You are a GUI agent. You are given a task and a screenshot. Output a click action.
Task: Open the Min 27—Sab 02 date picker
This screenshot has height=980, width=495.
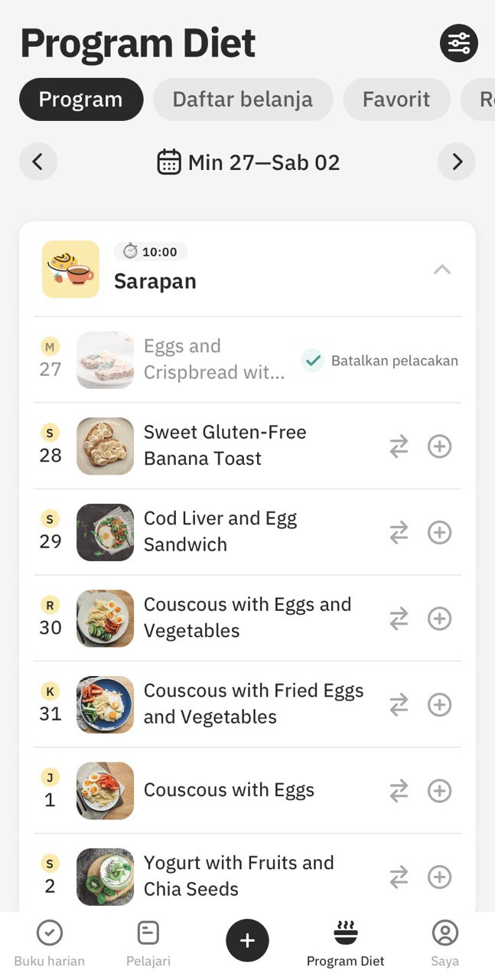point(249,162)
